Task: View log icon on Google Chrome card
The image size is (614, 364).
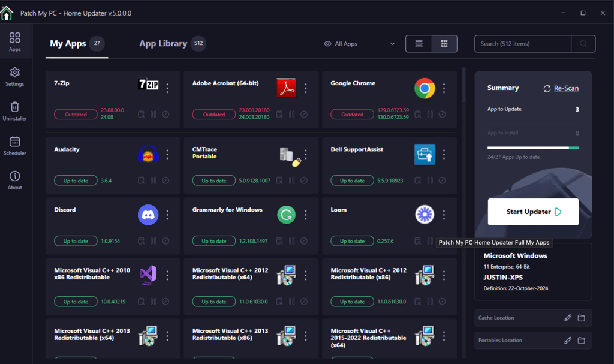Action: (418, 114)
